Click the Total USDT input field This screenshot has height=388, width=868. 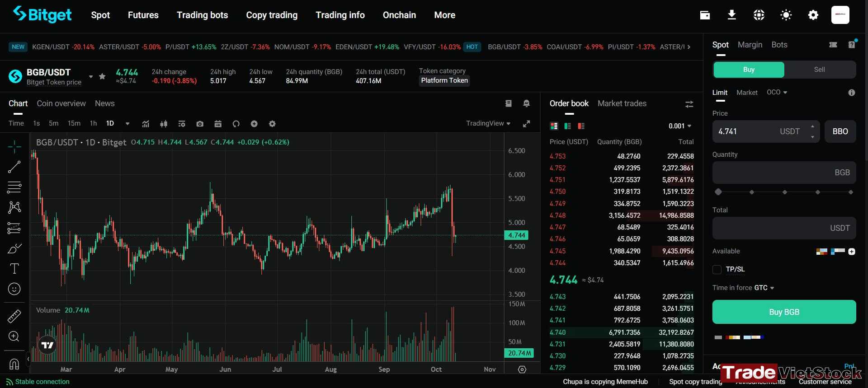pyautogui.click(x=784, y=228)
